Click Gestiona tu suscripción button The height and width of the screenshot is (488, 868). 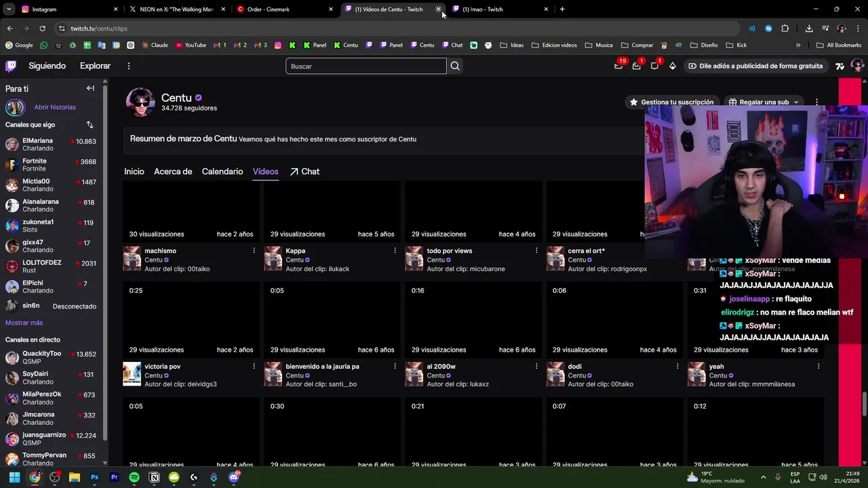(671, 102)
